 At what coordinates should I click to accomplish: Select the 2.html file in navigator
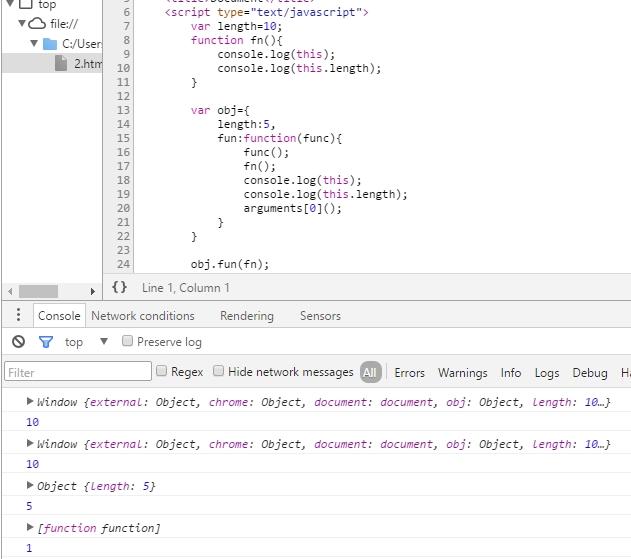coord(52,63)
